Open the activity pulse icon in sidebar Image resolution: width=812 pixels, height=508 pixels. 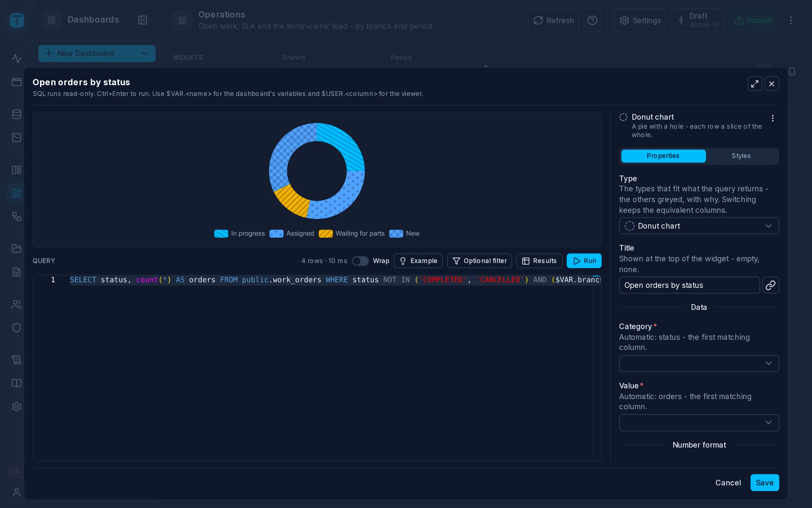pyautogui.click(x=16, y=59)
